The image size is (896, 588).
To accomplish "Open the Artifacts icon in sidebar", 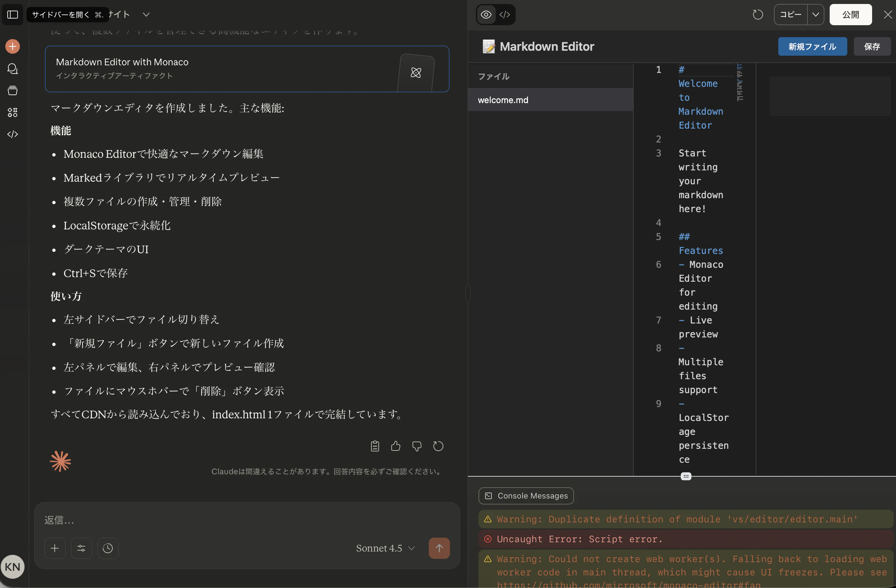I will pyautogui.click(x=13, y=112).
